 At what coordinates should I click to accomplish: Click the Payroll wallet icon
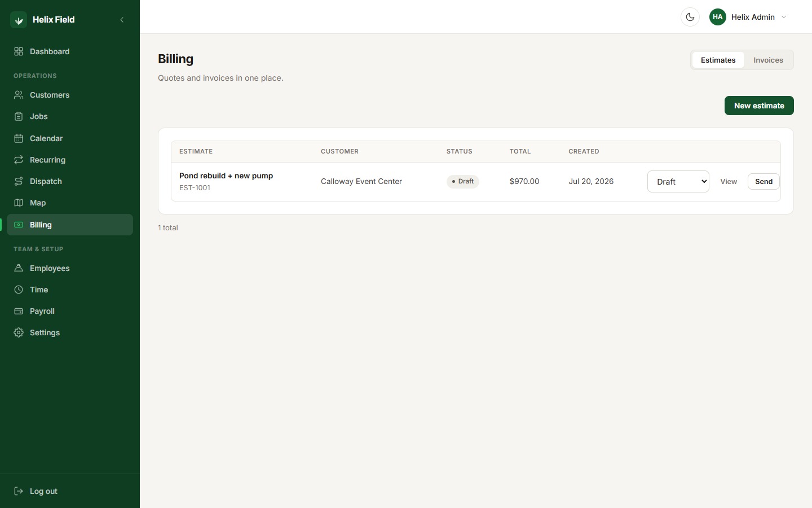[x=19, y=311]
